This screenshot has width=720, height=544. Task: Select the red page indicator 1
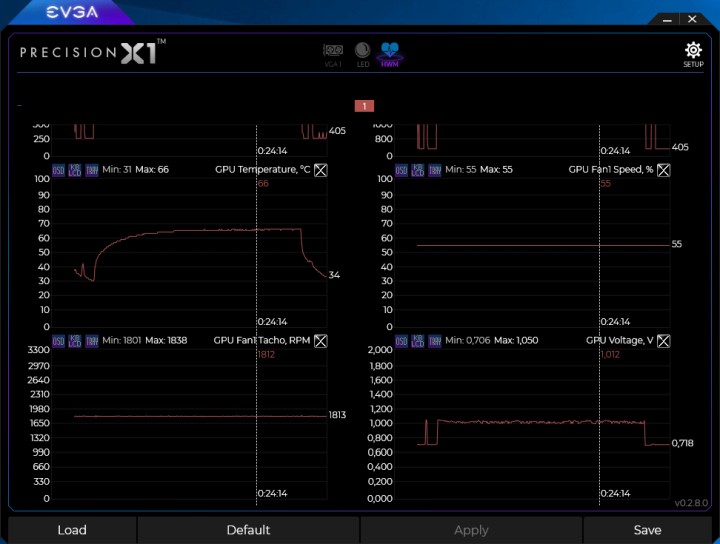364,106
